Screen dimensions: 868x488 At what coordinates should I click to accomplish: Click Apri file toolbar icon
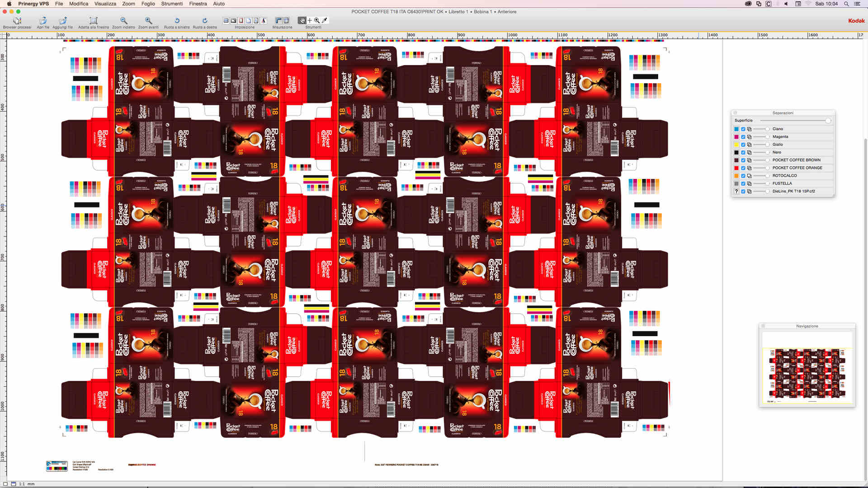43,21
